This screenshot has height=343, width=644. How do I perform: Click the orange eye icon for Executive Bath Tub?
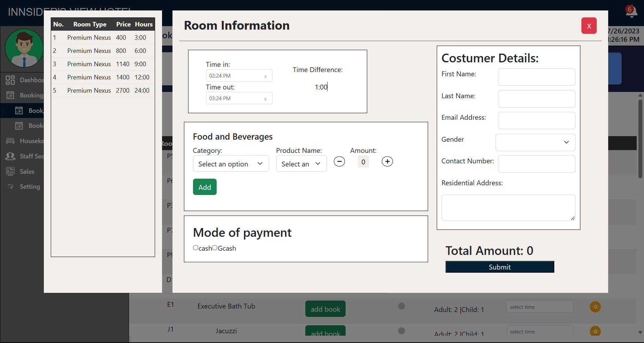[x=595, y=307]
